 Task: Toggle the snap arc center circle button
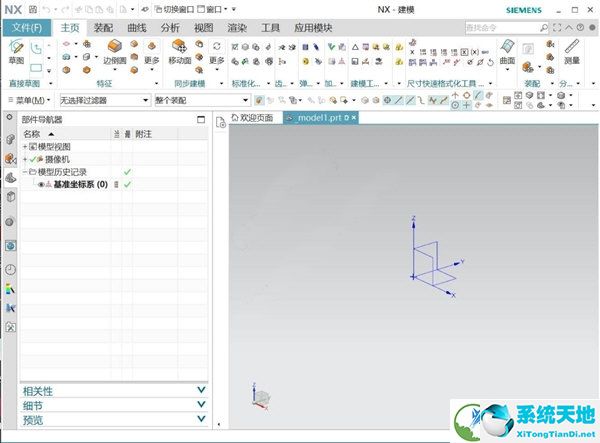[455, 105]
